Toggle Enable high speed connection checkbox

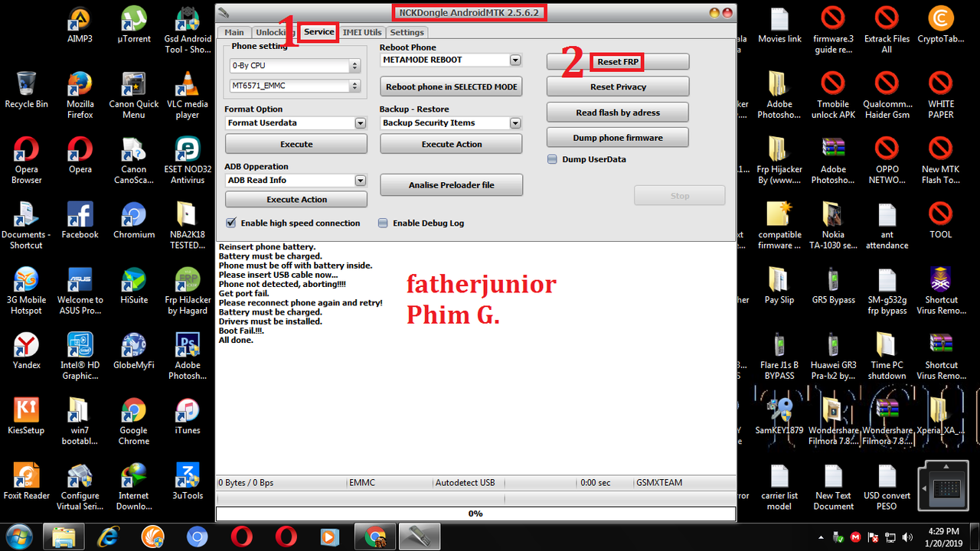coord(230,223)
